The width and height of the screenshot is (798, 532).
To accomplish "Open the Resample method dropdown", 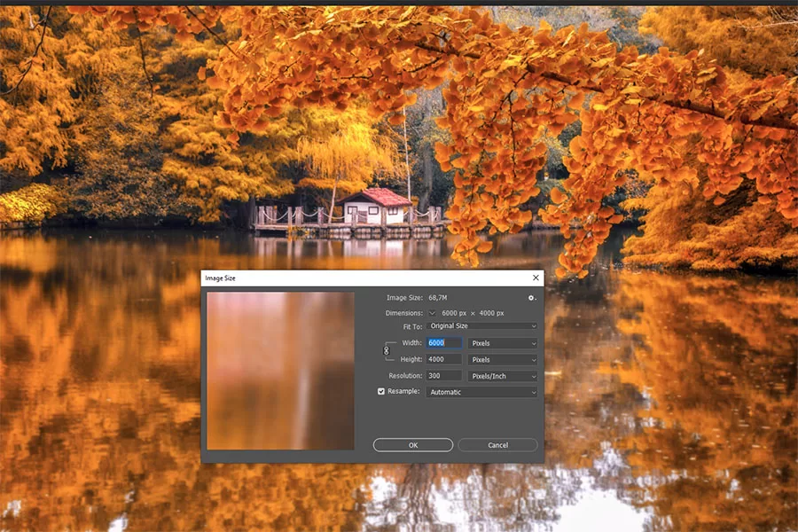I will pyautogui.click(x=482, y=392).
